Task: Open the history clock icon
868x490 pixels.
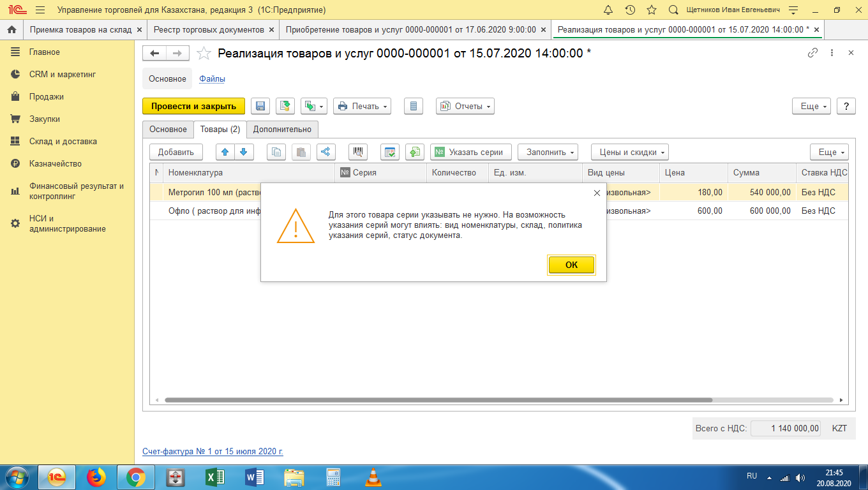Action: pyautogui.click(x=630, y=10)
